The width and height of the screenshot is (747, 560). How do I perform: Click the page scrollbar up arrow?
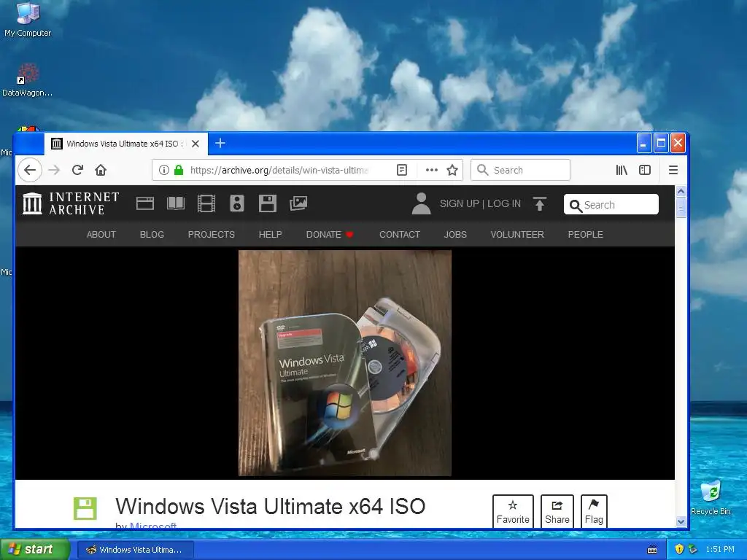point(681,192)
